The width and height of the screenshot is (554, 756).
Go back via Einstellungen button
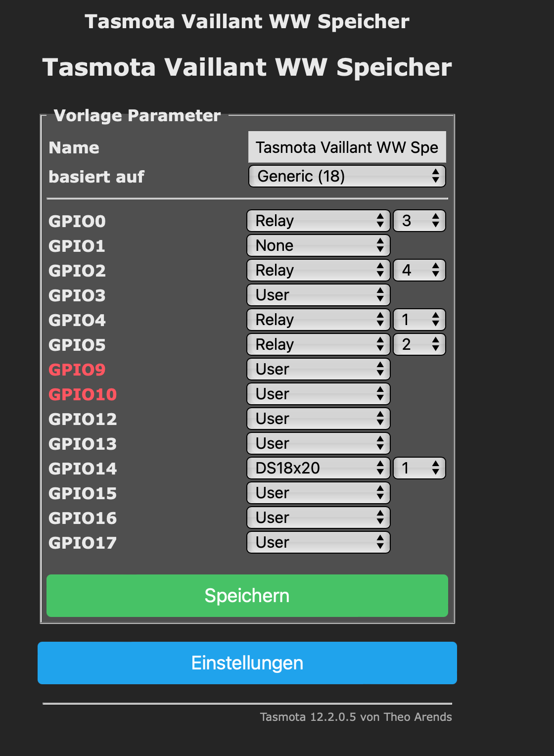[247, 663]
